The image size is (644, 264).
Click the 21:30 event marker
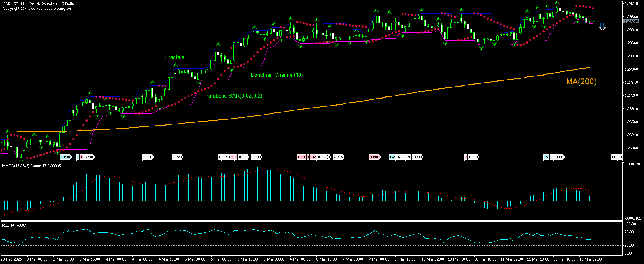click(417, 157)
